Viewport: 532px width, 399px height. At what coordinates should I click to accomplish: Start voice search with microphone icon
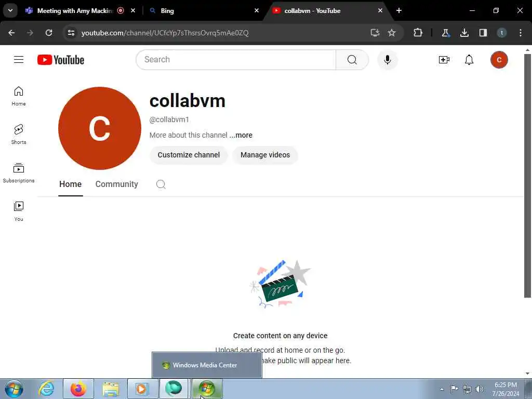(x=388, y=60)
